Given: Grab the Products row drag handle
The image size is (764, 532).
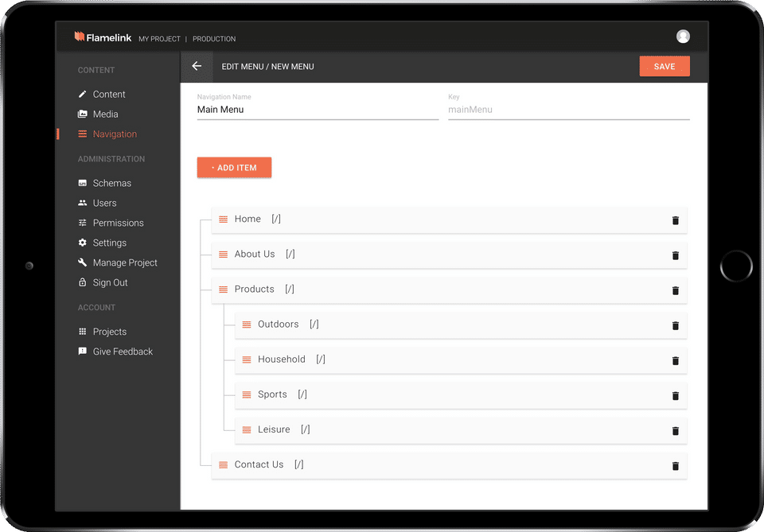Looking at the screenshot, I should [x=223, y=289].
